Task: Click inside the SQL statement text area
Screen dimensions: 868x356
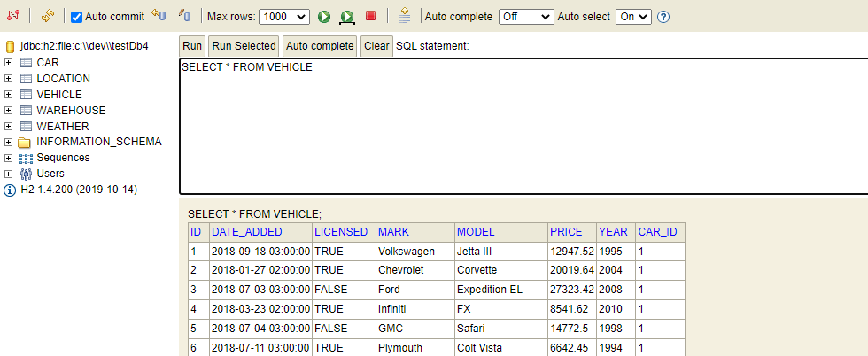Action: point(523,127)
